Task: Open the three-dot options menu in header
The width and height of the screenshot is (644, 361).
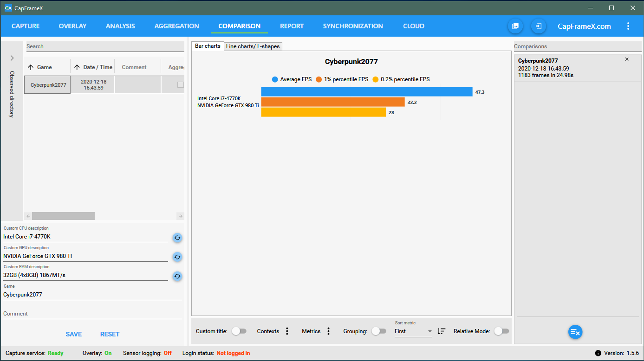Action: pos(628,26)
